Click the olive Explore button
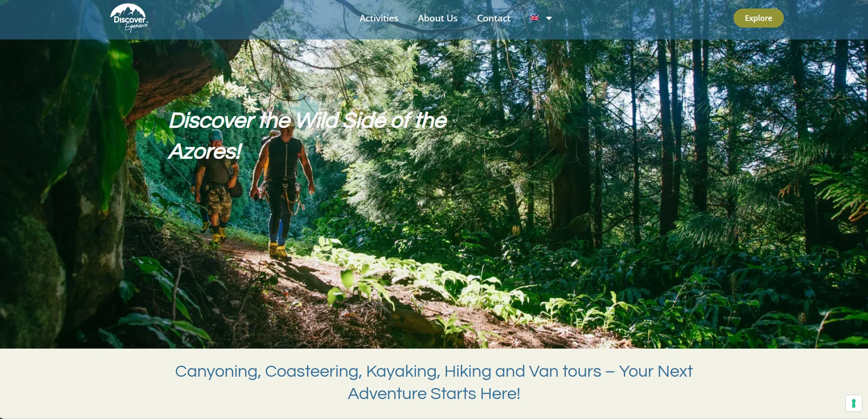The height and width of the screenshot is (419, 868). (x=758, y=18)
